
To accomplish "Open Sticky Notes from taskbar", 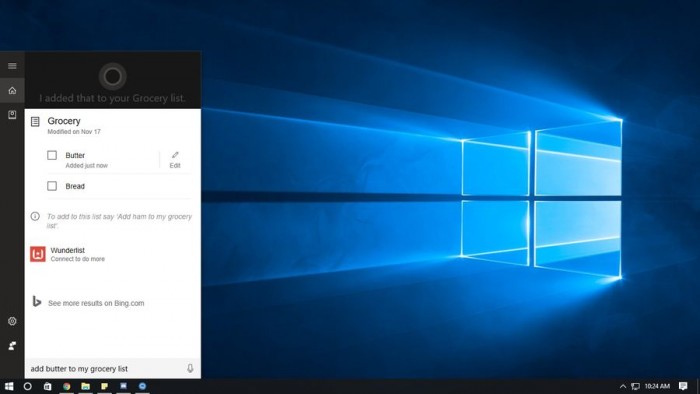I will 104,386.
